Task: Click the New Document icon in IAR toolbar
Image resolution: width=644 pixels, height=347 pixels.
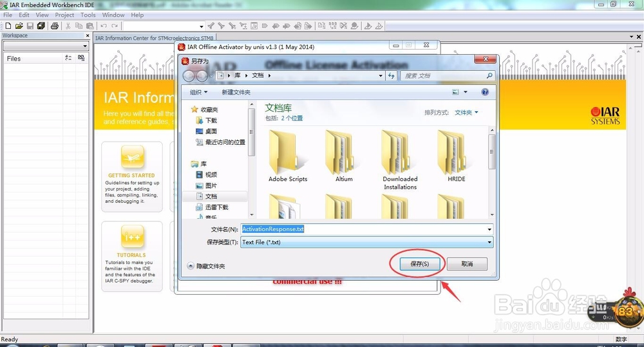Action: tap(8, 26)
